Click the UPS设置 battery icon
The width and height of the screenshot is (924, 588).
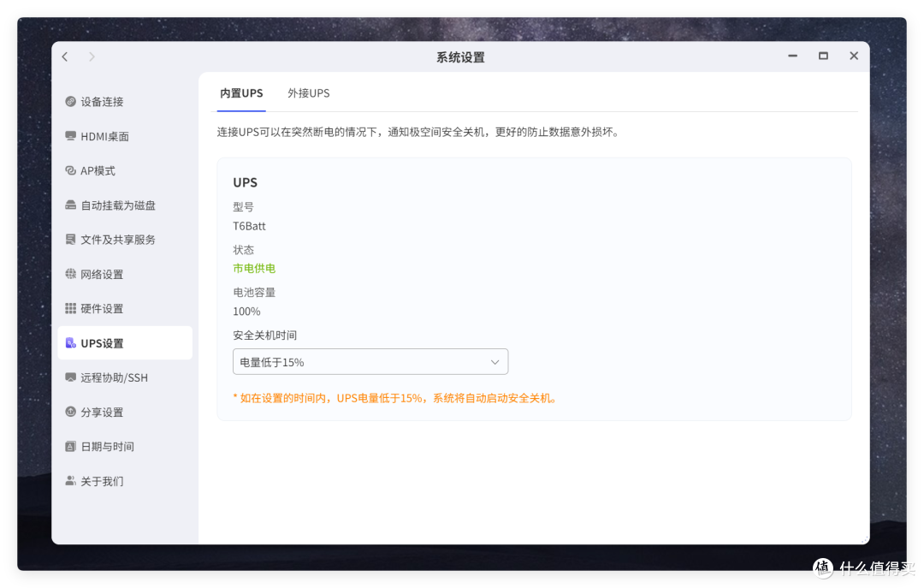tap(71, 343)
